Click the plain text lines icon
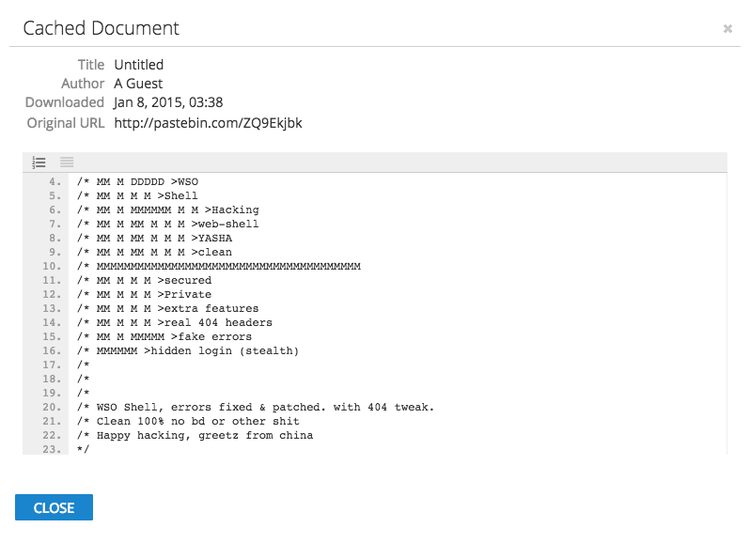The height and width of the screenshot is (543, 750). pos(67,162)
